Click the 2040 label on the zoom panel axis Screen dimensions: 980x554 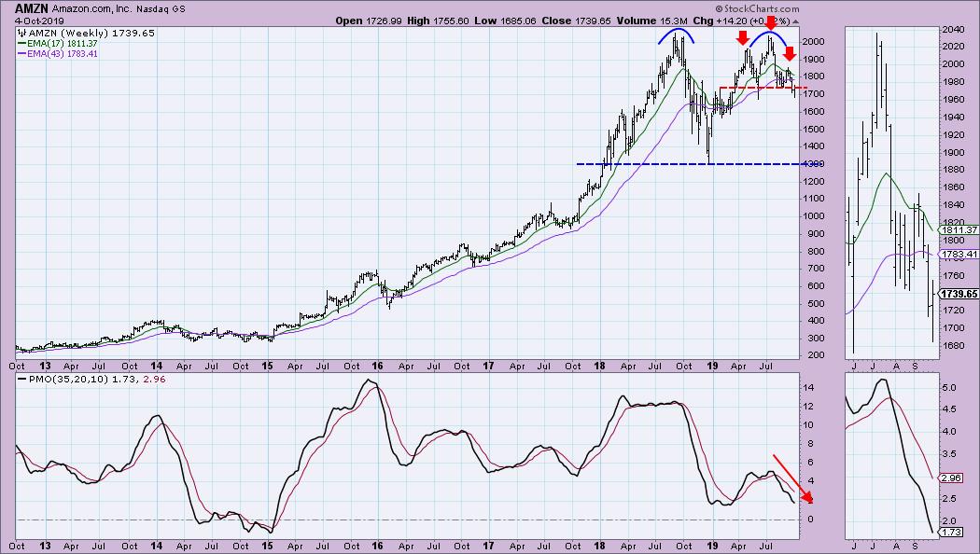click(x=953, y=29)
